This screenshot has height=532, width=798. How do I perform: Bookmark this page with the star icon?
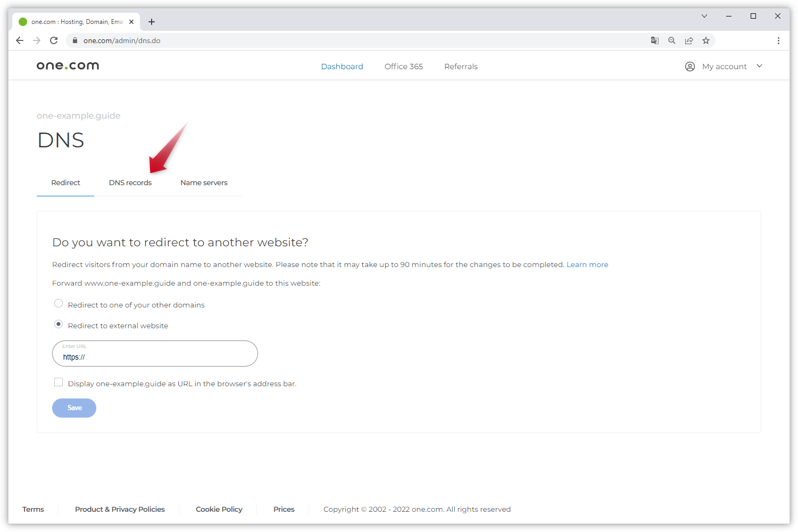pos(706,40)
